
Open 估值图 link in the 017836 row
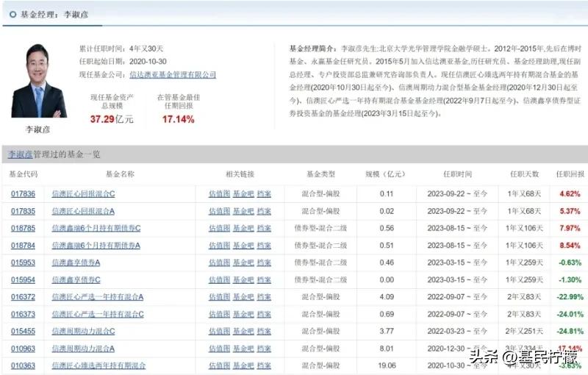(219, 194)
